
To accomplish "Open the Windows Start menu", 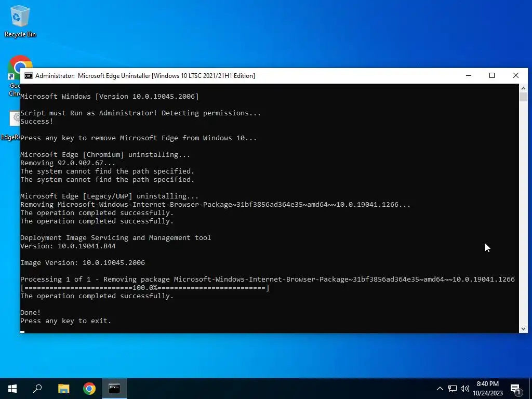I will (x=12, y=389).
